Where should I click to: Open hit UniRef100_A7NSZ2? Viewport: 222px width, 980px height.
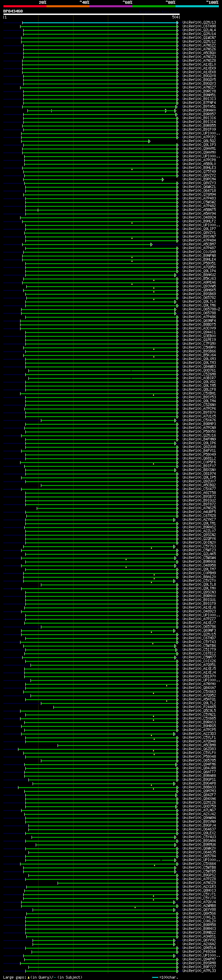(x=199, y=46)
